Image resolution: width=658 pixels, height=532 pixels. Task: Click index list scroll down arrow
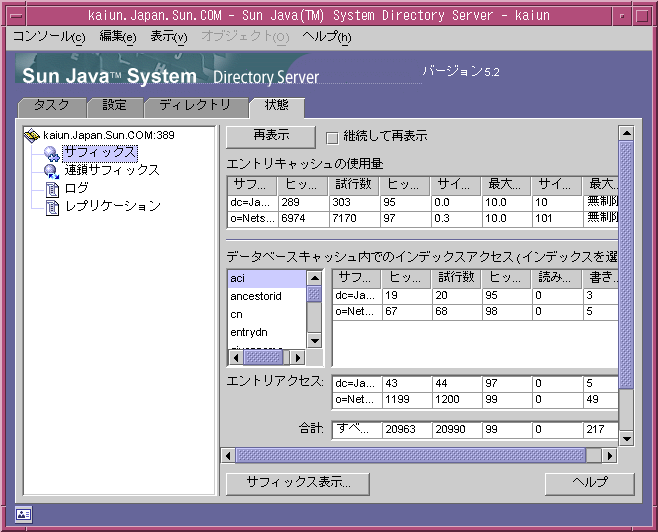314,340
